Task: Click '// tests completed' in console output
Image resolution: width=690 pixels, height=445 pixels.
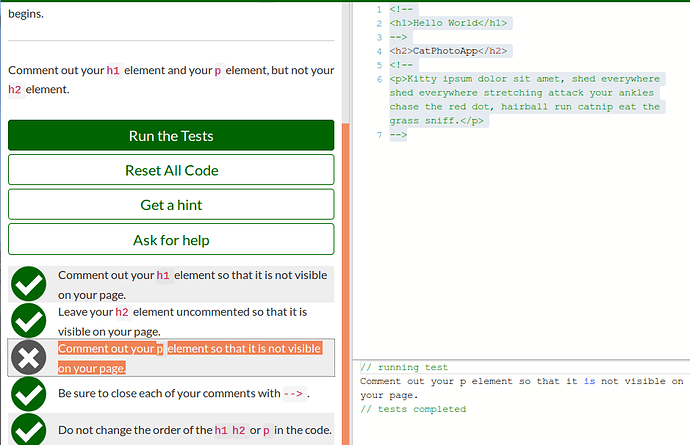Action: pyautogui.click(x=413, y=409)
